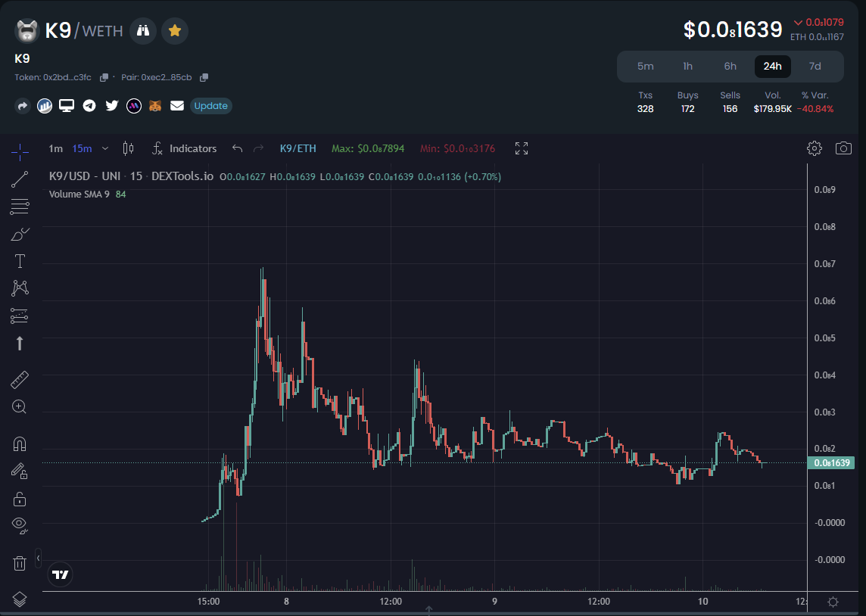The width and height of the screenshot is (866, 616).
Task: Click the redo arrow in chart toolbar
Action: [258, 148]
